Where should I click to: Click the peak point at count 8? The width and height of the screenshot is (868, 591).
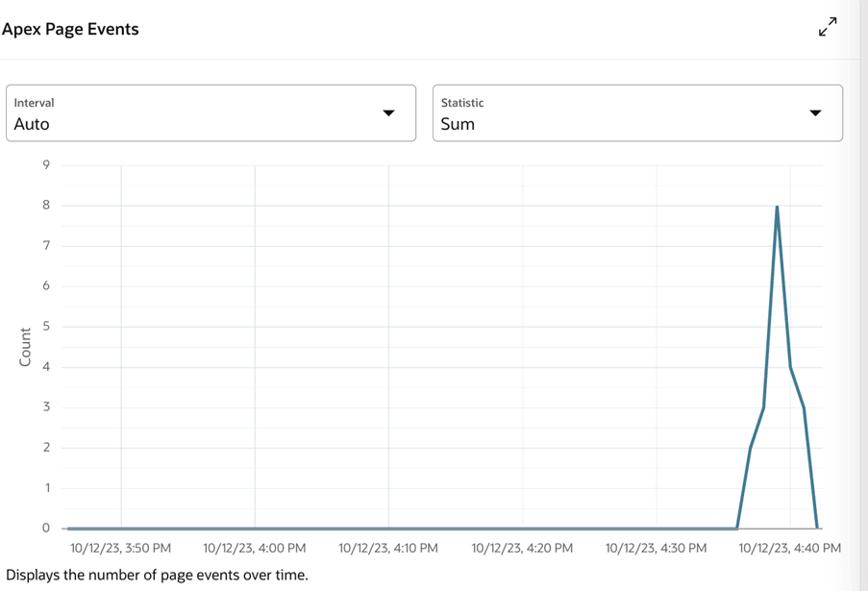click(778, 207)
